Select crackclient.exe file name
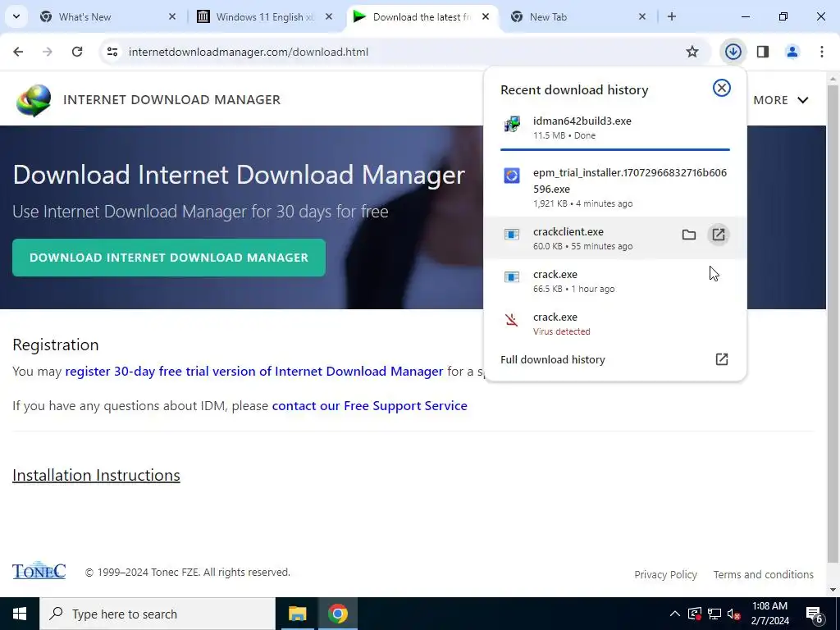Screen dimensions: 840x630 tap(568, 231)
